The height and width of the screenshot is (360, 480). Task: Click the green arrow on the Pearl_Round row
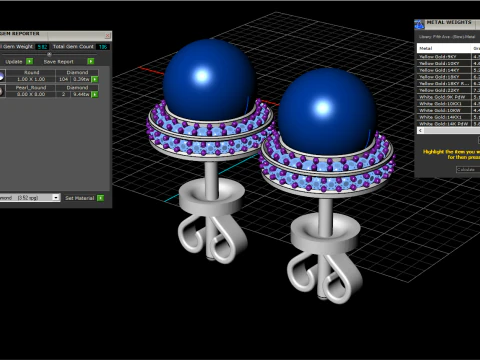[95, 94]
